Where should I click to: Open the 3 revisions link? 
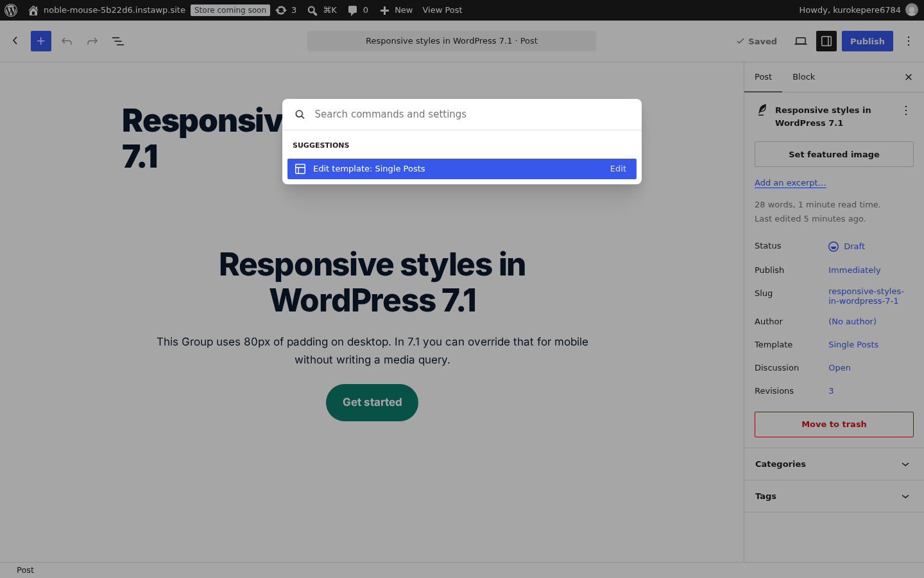pyautogui.click(x=831, y=391)
